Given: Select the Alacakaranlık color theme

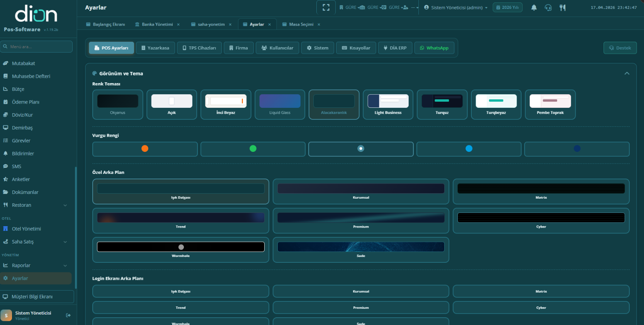Looking at the screenshot, I should point(334,105).
